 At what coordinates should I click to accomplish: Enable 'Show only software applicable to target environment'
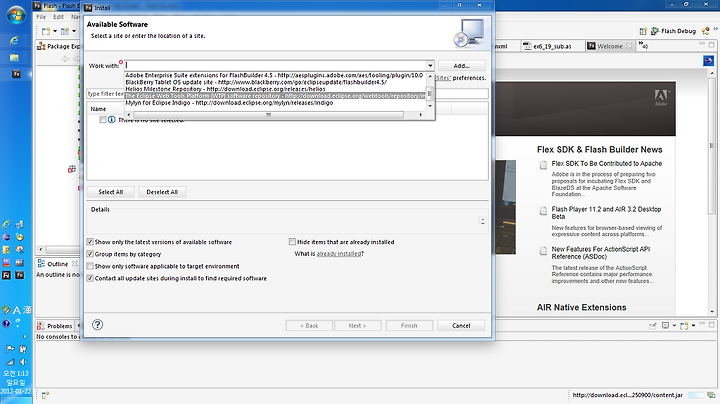[90, 266]
